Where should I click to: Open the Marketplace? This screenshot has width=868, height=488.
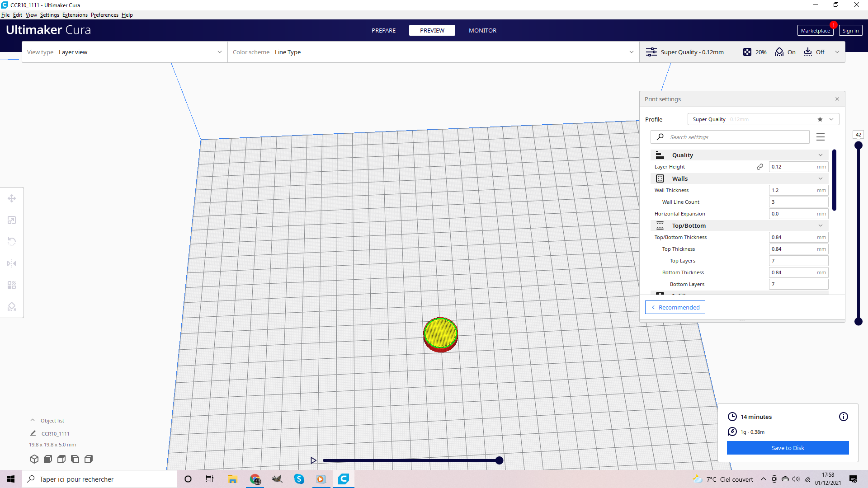point(815,31)
